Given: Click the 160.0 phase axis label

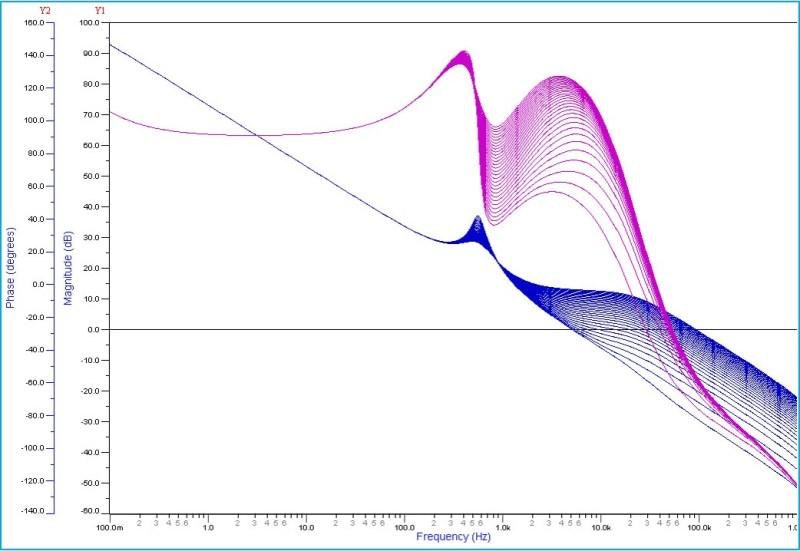Looking at the screenshot, I should click(34, 22).
